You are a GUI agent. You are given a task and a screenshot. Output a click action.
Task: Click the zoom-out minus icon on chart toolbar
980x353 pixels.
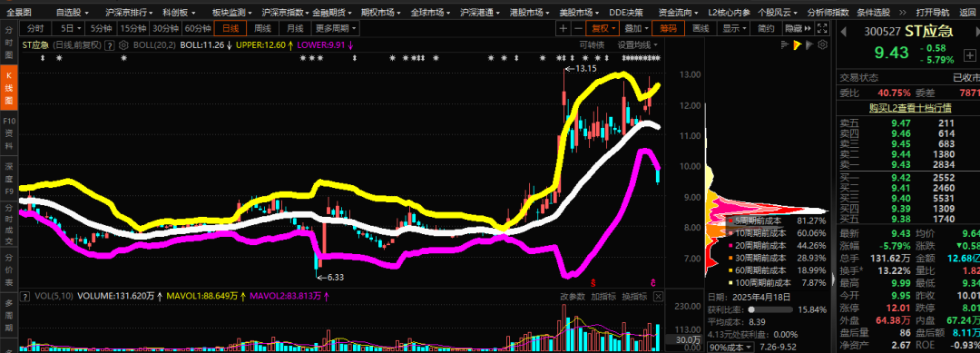click(578, 28)
